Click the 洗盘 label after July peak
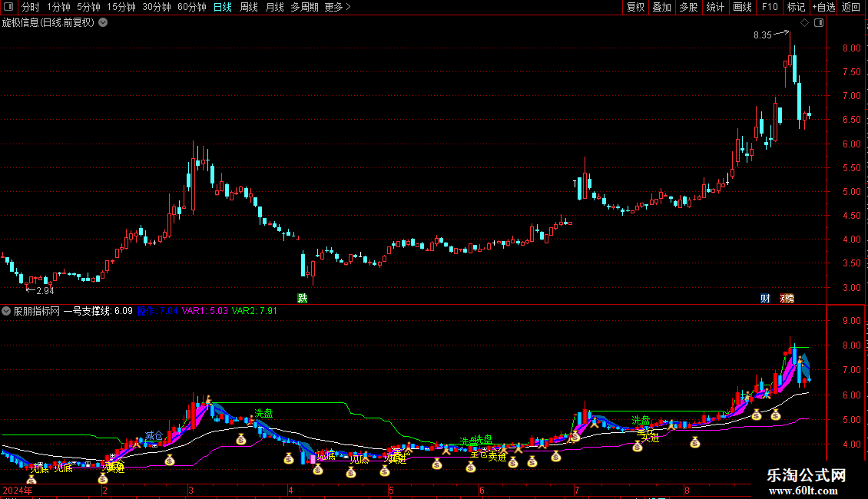 click(x=641, y=421)
